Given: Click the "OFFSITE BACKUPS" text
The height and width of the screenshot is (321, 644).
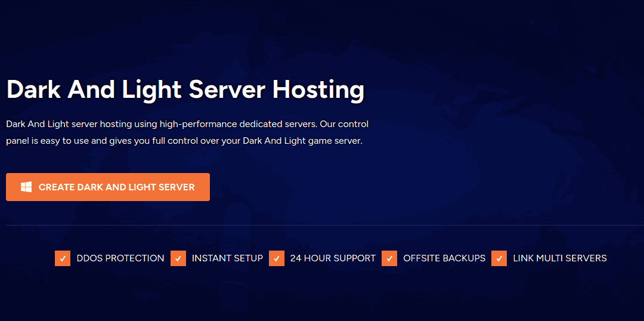Looking at the screenshot, I should pos(444,258).
